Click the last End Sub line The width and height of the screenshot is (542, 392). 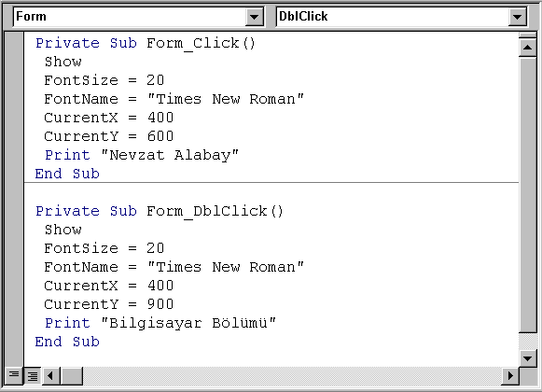pyautogui.click(x=67, y=342)
